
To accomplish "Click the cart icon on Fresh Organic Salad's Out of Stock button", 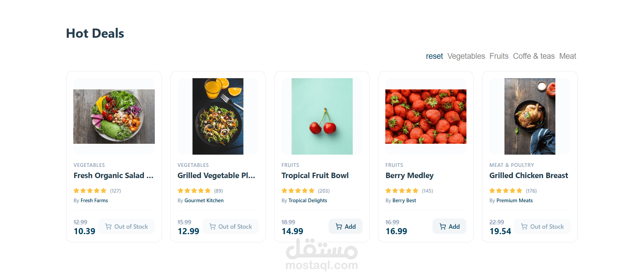I will point(108,226).
